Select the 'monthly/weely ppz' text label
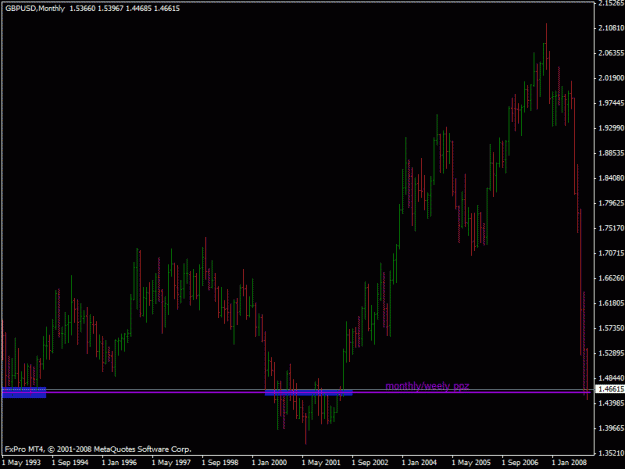This screenshot has height=469, width=625. point(427,386)
